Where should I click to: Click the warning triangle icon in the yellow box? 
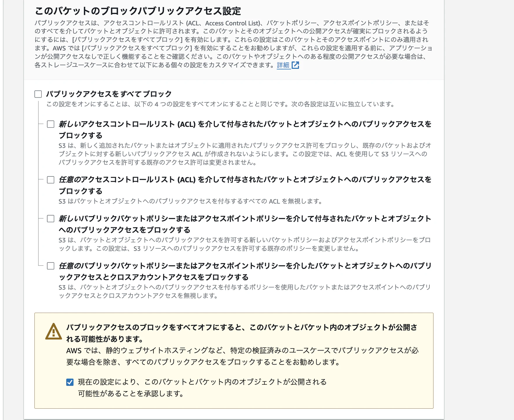click(53, 331)
